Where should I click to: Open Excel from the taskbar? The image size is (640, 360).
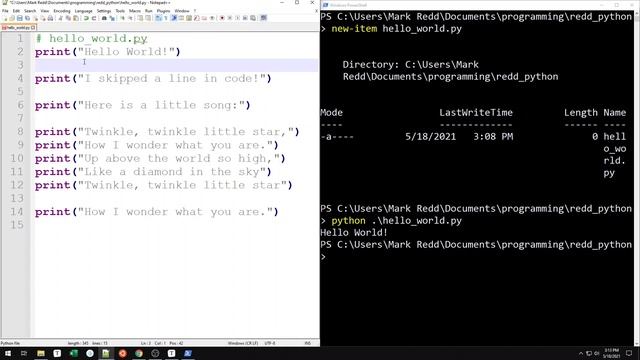coord(73,353)
